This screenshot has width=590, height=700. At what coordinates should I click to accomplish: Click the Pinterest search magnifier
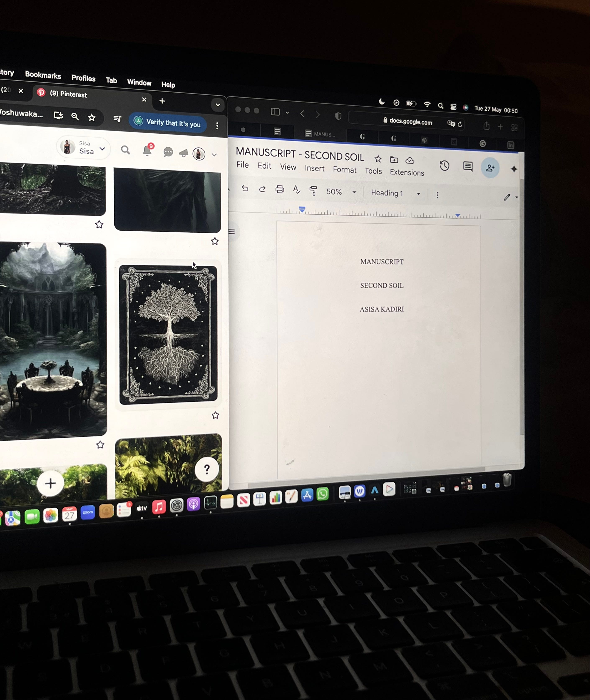pyautogui.click(x=125, y=150)
